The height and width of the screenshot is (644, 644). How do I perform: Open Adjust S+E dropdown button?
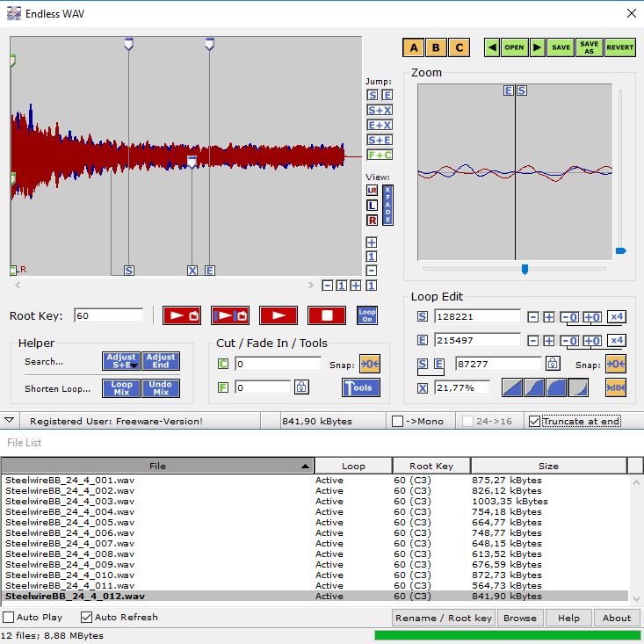(x=121, y=361)
